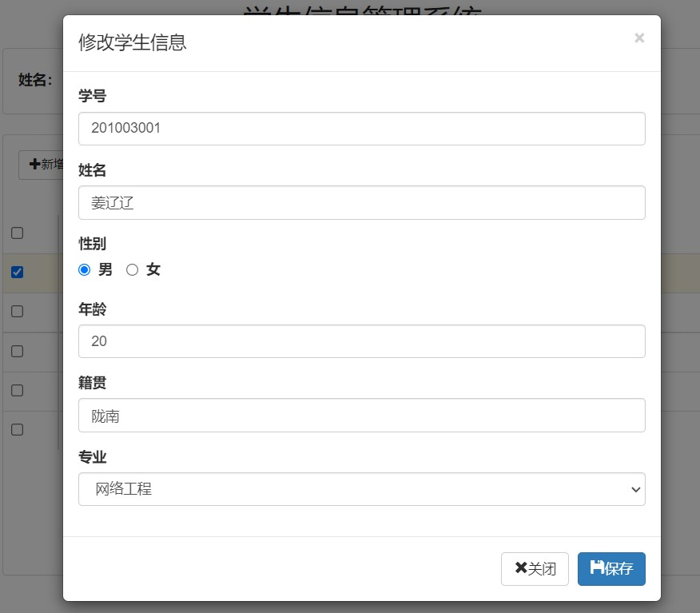
Task: Select the 女 radio button
Action: coord(133,270)
